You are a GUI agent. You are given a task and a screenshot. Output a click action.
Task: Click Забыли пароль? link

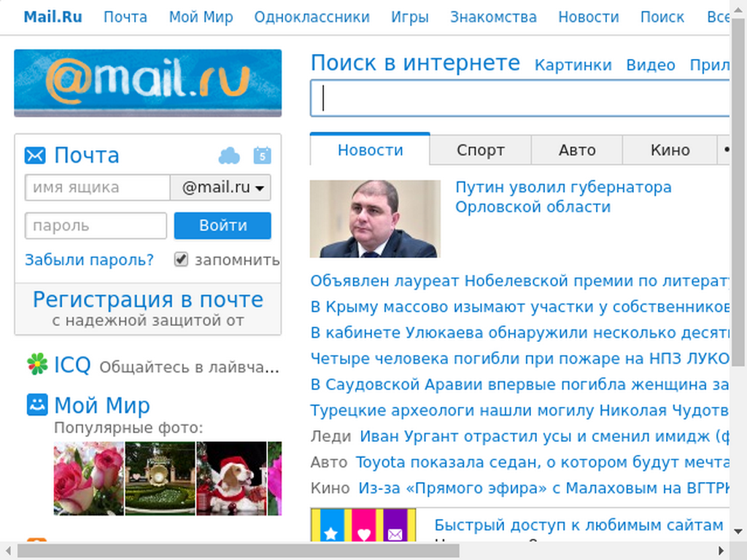click(89, 260)
